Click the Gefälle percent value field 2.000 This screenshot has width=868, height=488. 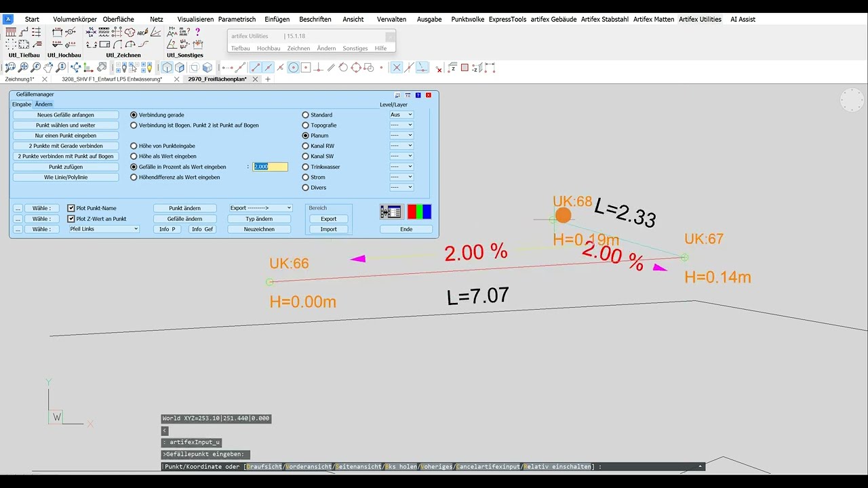coord(270,167)
